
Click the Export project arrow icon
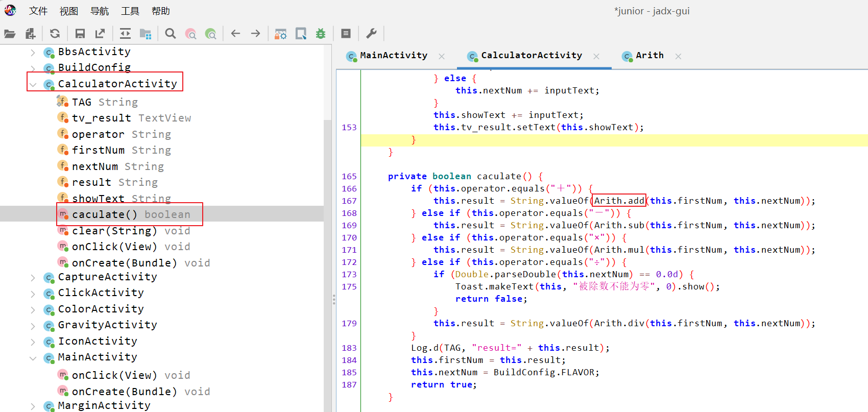(100, 34)
